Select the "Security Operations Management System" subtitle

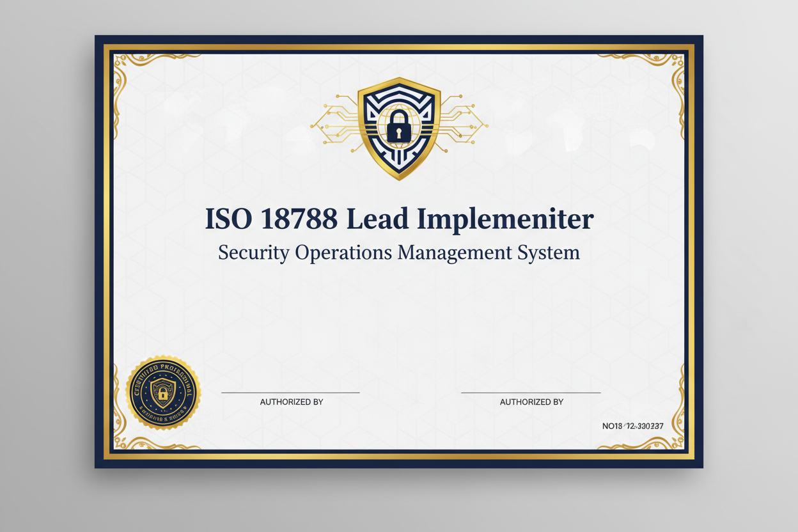399,252
